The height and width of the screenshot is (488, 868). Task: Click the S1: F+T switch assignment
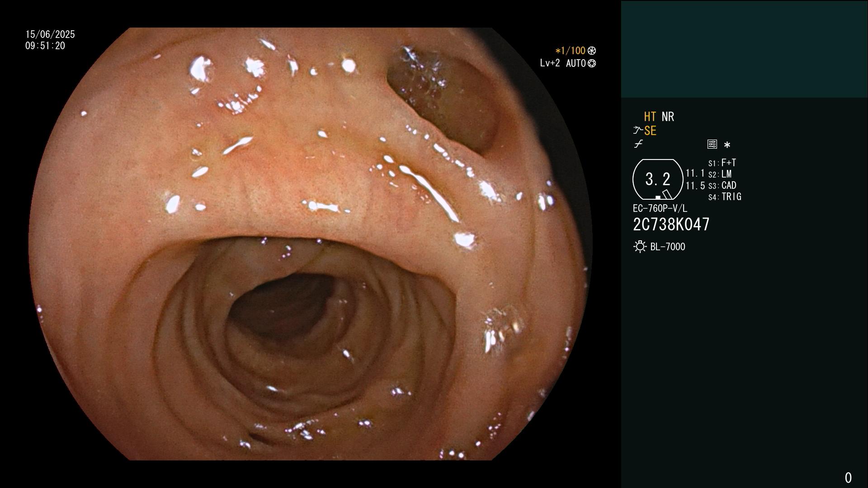pyautogui.click(x=722, y=163)
